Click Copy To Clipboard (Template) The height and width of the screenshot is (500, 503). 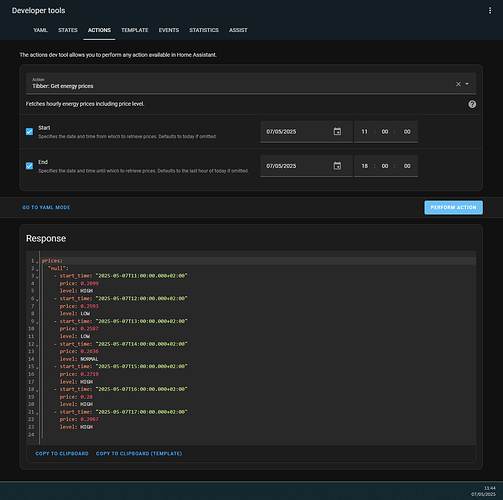(139, 454)
